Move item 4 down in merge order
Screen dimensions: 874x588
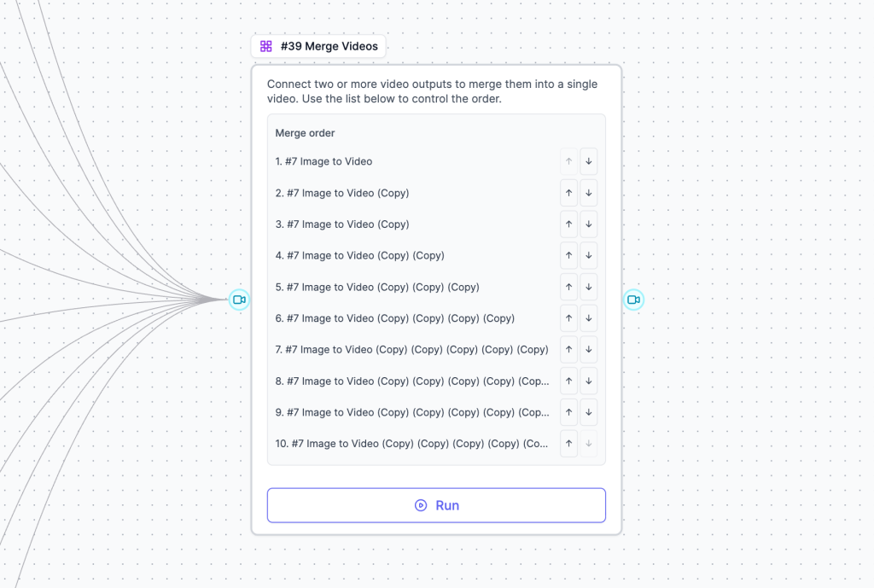589,255
